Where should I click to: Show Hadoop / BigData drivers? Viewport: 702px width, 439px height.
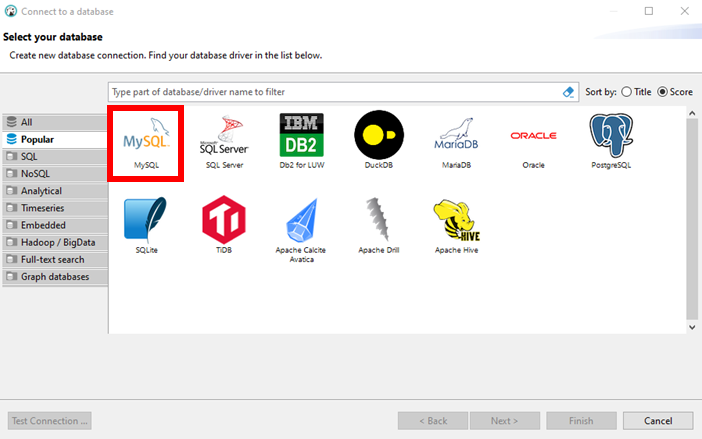point(55,243)
